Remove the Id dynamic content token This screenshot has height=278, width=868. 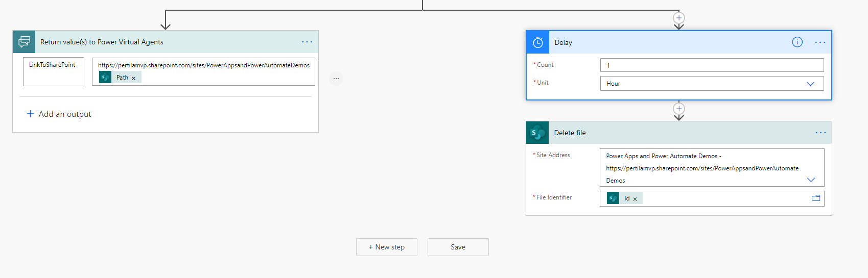635,199
